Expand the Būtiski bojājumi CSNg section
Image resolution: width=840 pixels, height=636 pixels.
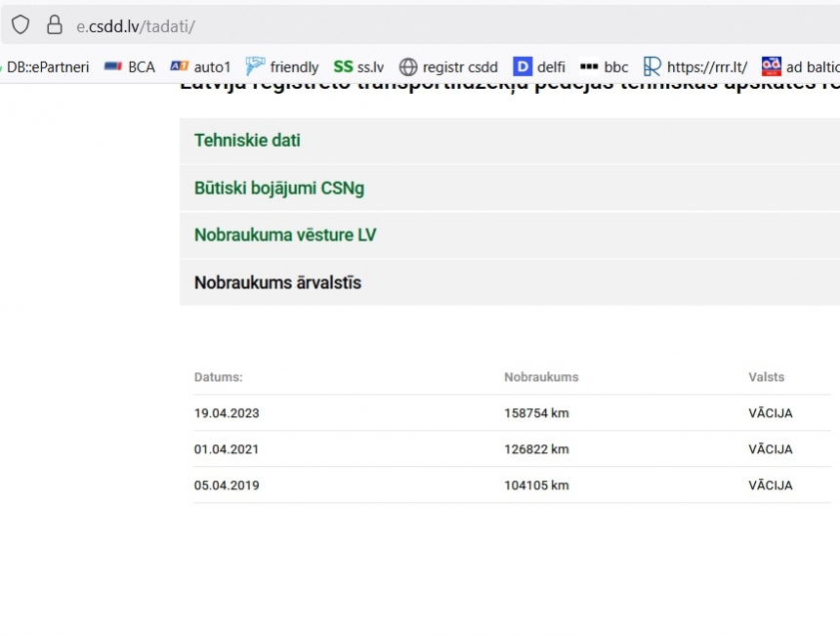click(510, 189)
